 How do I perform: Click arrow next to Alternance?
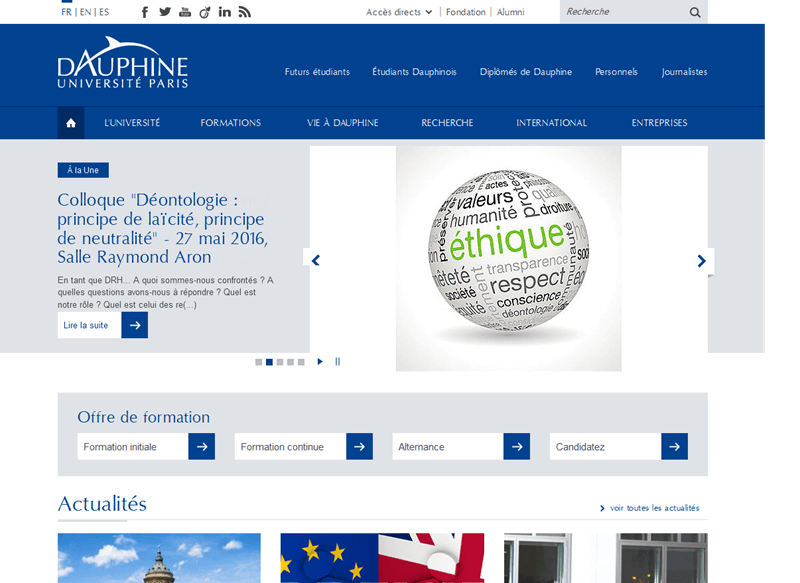click(517, 447)
